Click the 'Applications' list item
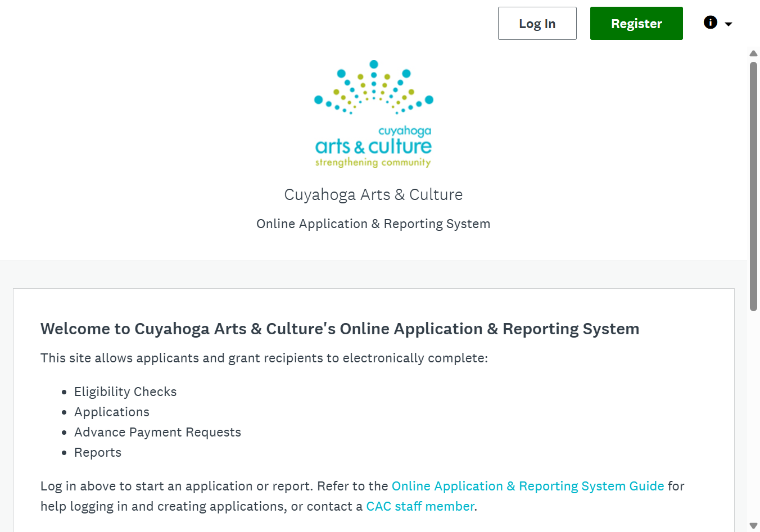Screen dimensions: 760x532 point(112,412)
